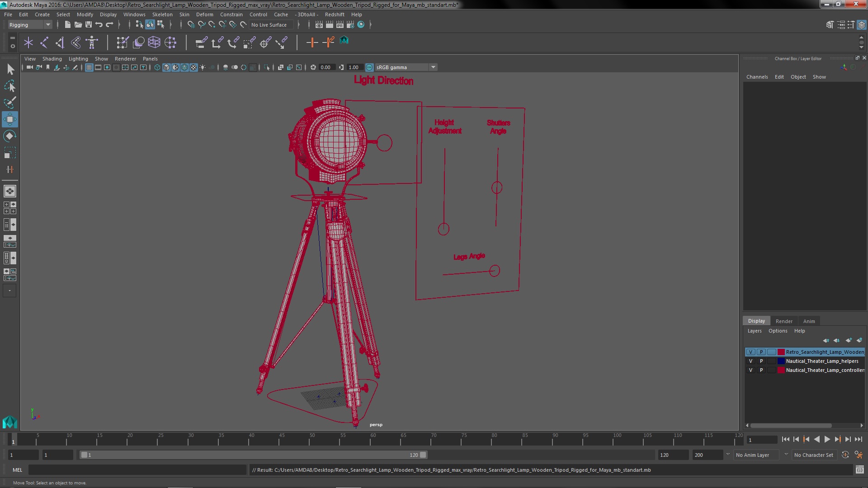The height and width of the screenshot is (488, 868).
Task: Toggle playback P on Nautical_Theater_Lamp_controllers layer
Action: [761, 370]
